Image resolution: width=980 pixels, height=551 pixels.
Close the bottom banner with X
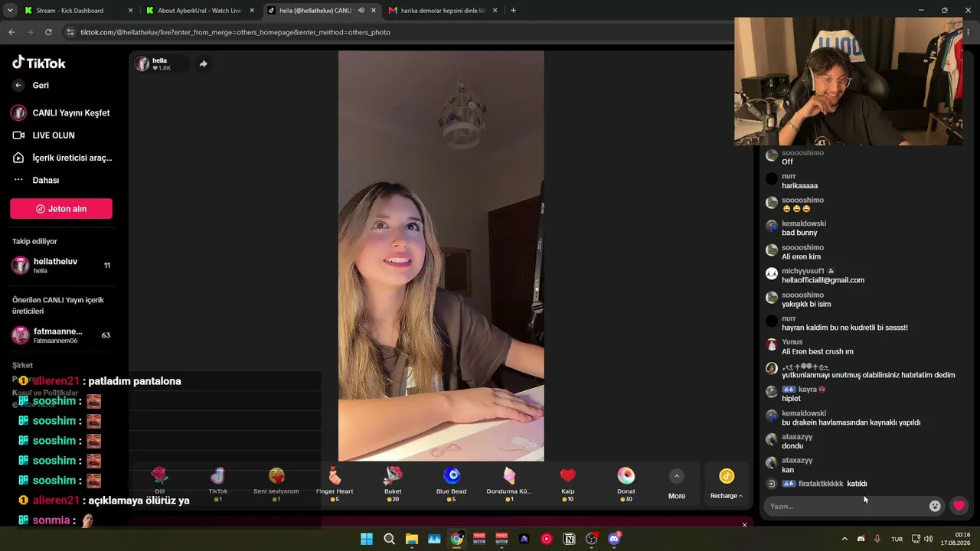pyautogui.click(x=744, y=524)
